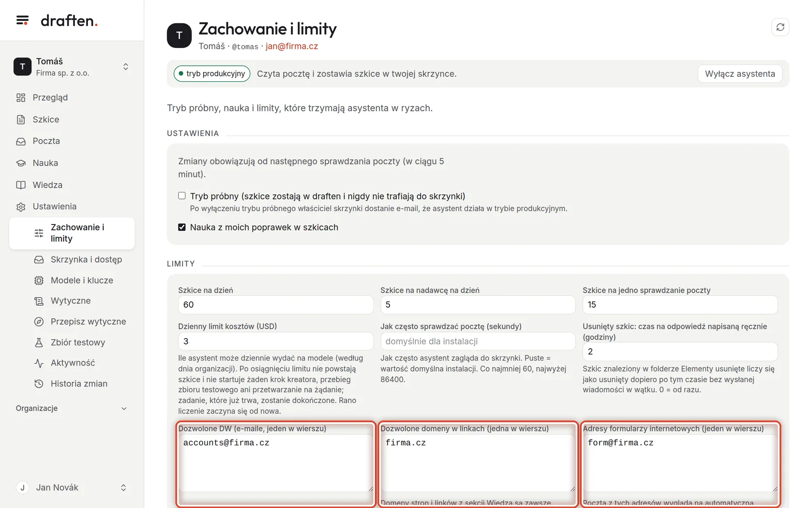The width and height of the screenshot is (812, 508).
Task: Enable the Tryb próbny checkbox
Action: (x=182, y=196)
